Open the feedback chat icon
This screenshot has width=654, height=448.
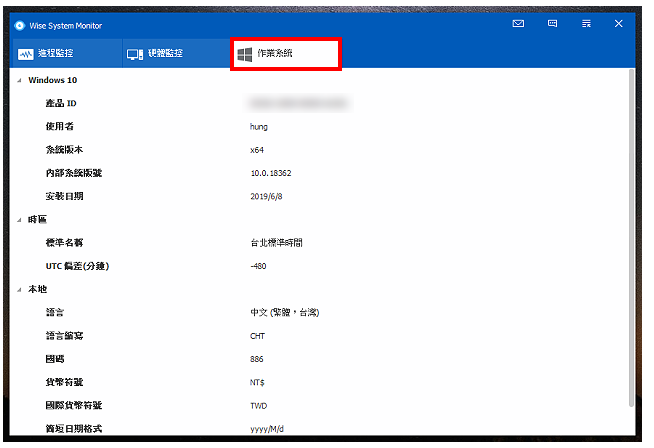[x=552, y=24]
